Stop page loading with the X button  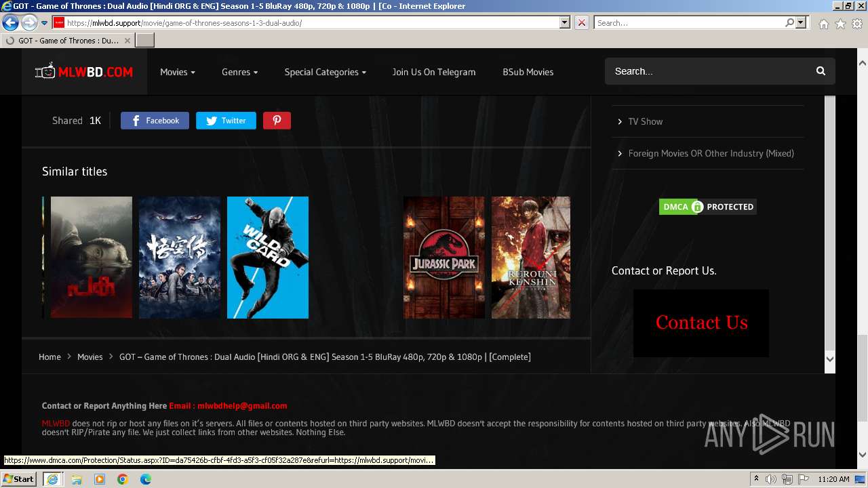click(x=582, y=23)
